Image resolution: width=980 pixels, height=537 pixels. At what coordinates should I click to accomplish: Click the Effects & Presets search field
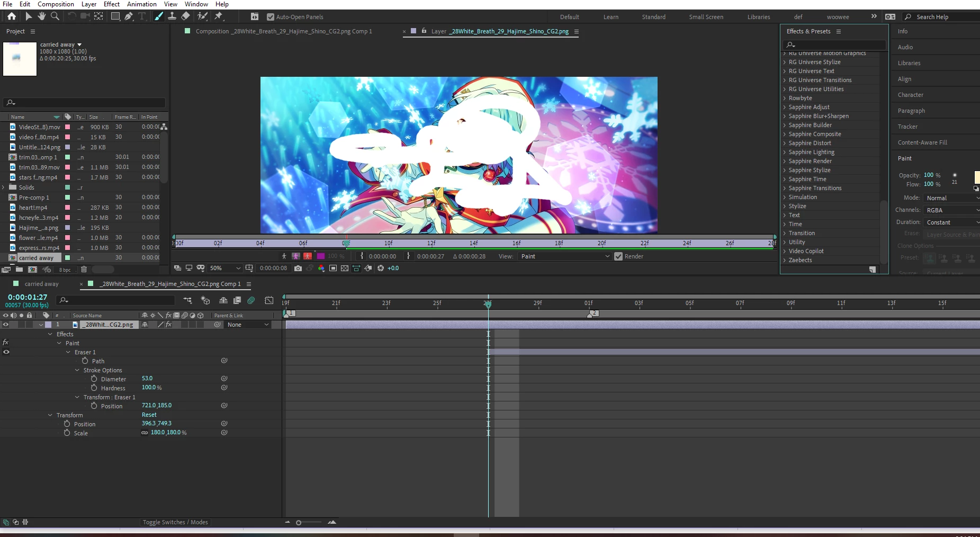tap(835, 44)
